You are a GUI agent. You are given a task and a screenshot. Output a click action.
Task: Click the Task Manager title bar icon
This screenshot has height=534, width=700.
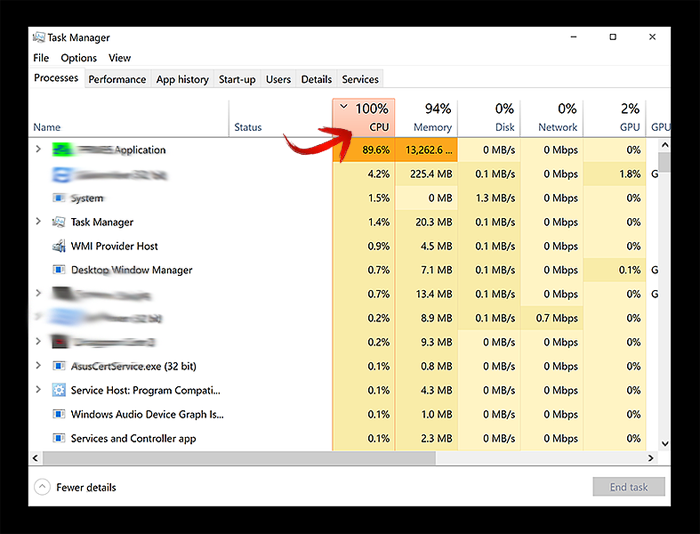[39, 38]
